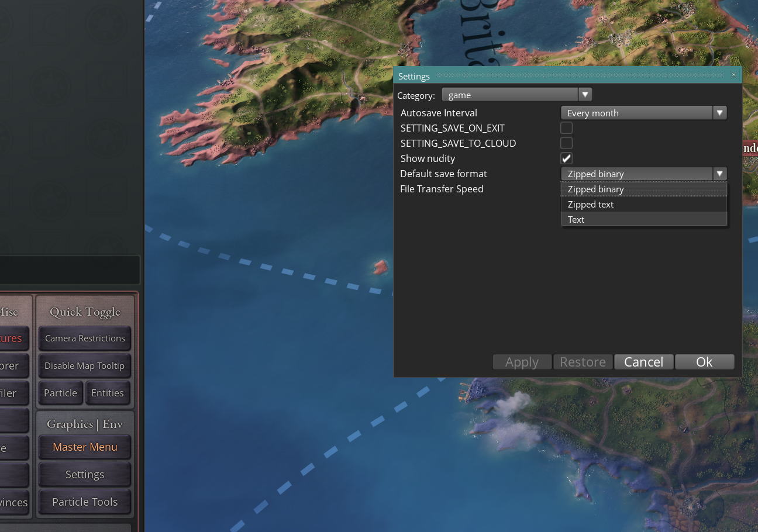Viewport: 758px width, 532px height.
Task: Open Particle Tools
Action: (x=84, y=502)
